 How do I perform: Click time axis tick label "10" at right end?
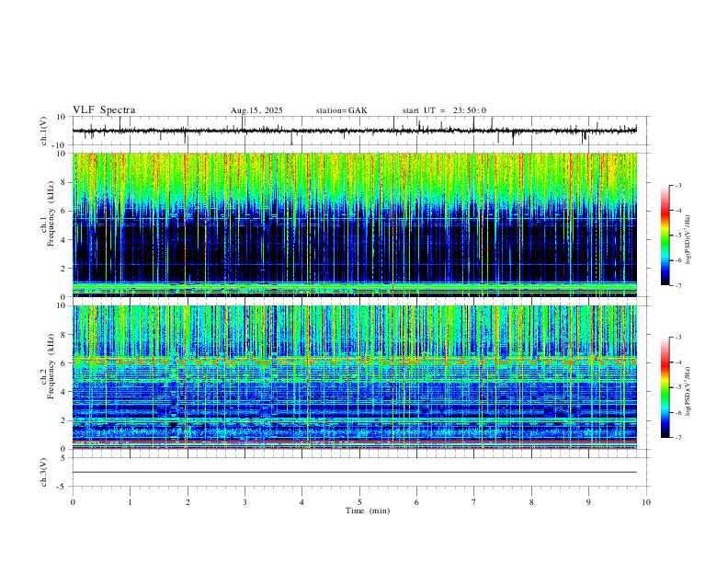(646, 502)
